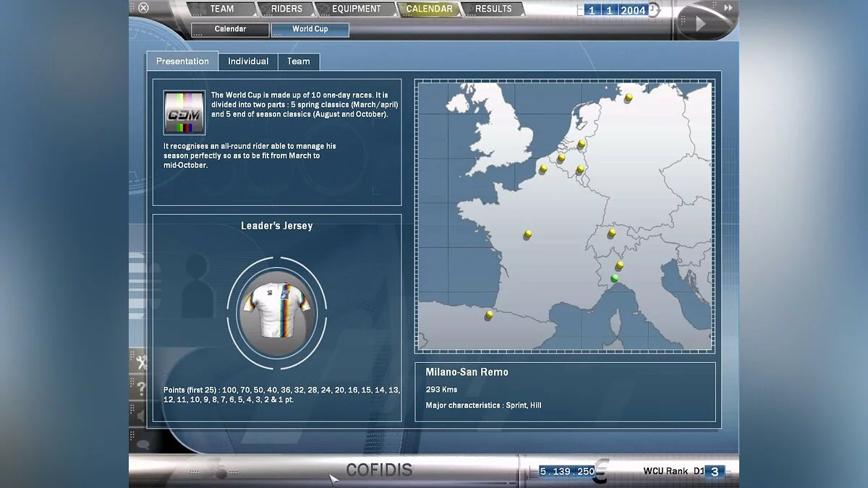Click the CDM World Cup logo
The height and width of the screenshot is (488, 868).
pos(184,112)
